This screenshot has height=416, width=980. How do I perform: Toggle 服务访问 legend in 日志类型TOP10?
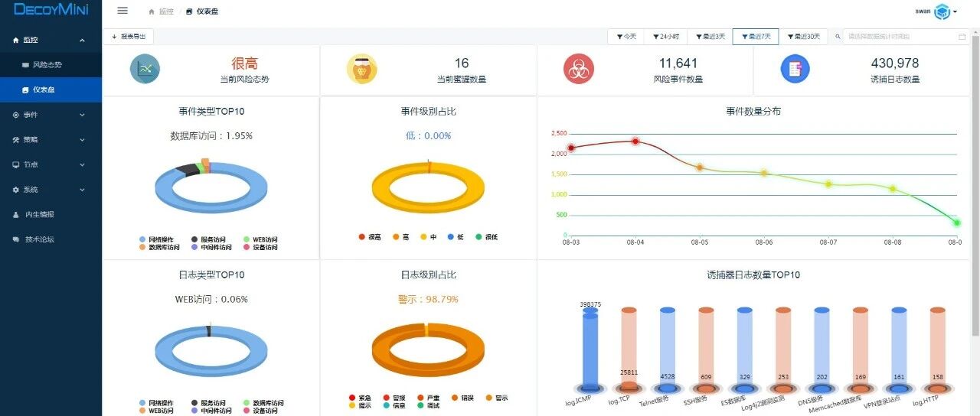[208, 402]
